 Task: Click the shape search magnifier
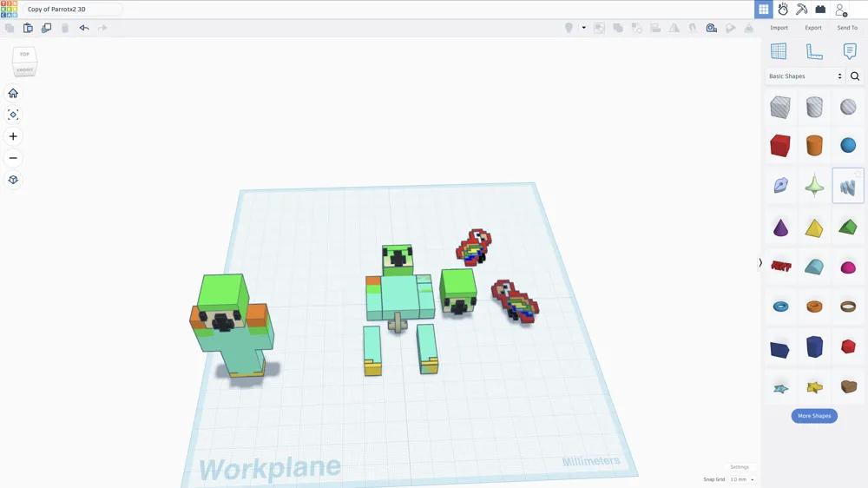point(855,76)
